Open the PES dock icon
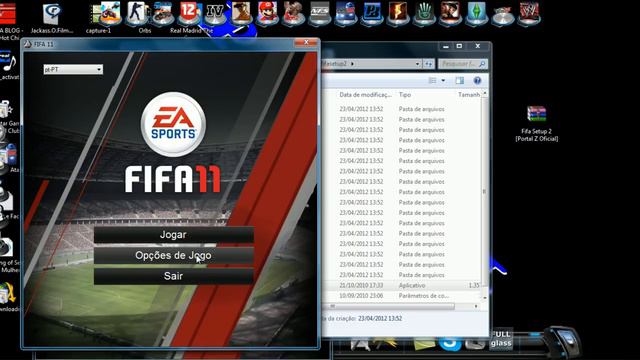 click(372, 13)
